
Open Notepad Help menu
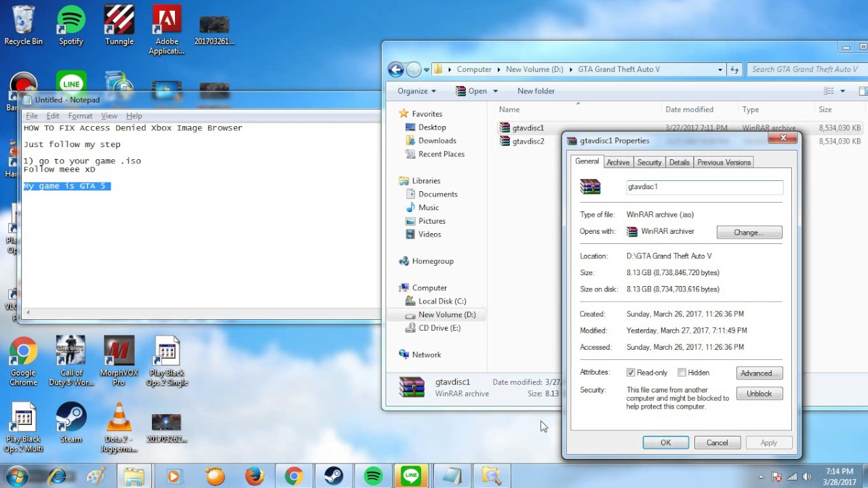134,116
